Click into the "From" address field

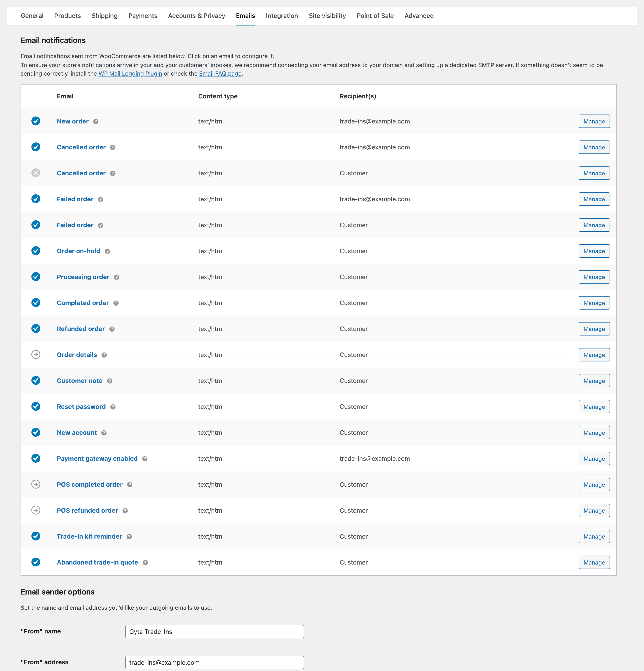214,663
